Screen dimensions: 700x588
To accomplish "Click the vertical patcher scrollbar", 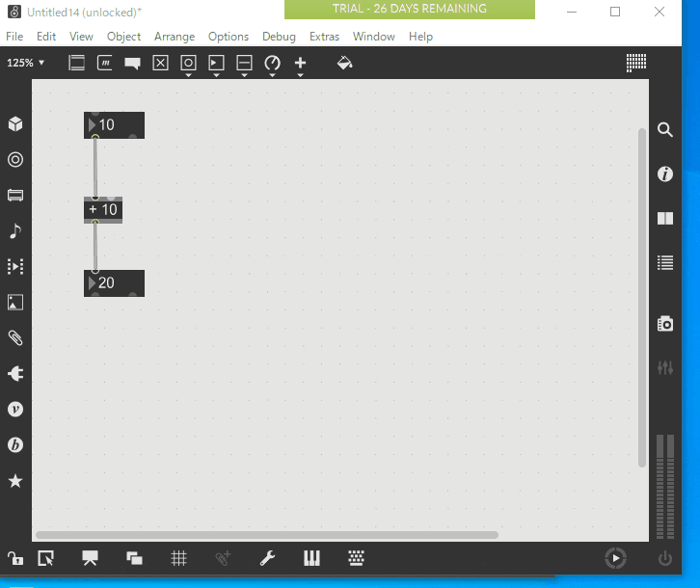I will click(642, 298).
